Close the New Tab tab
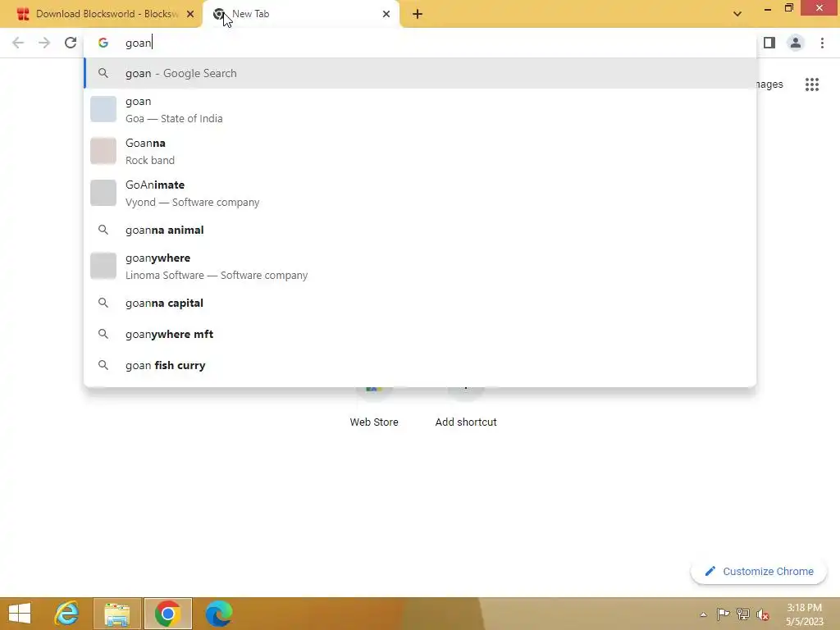The width and height of the screenshot is (840, 630). coord(386,14)
